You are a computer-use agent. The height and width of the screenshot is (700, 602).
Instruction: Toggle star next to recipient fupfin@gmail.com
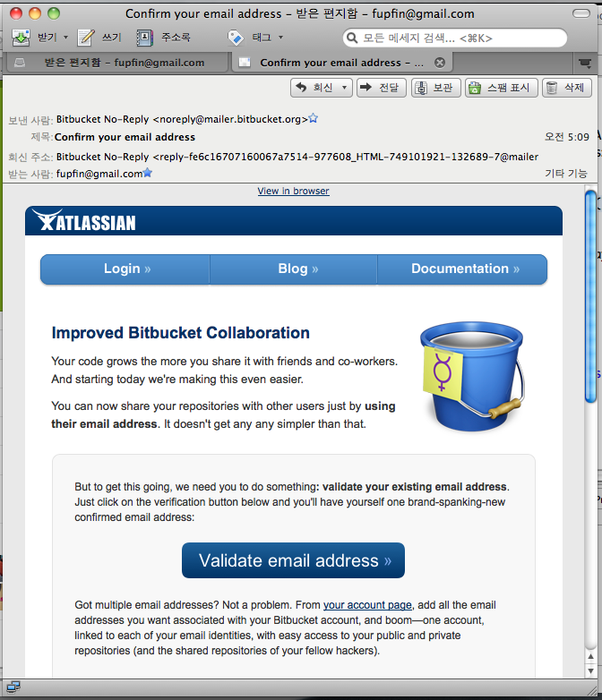point(148,173)
